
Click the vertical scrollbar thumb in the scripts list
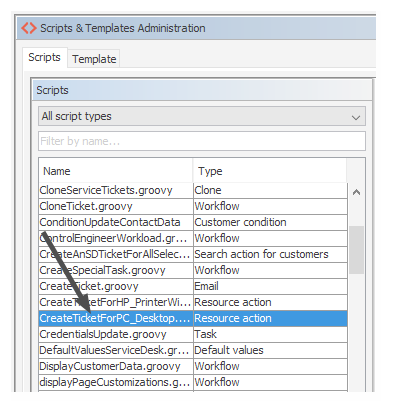click(356, 250)
